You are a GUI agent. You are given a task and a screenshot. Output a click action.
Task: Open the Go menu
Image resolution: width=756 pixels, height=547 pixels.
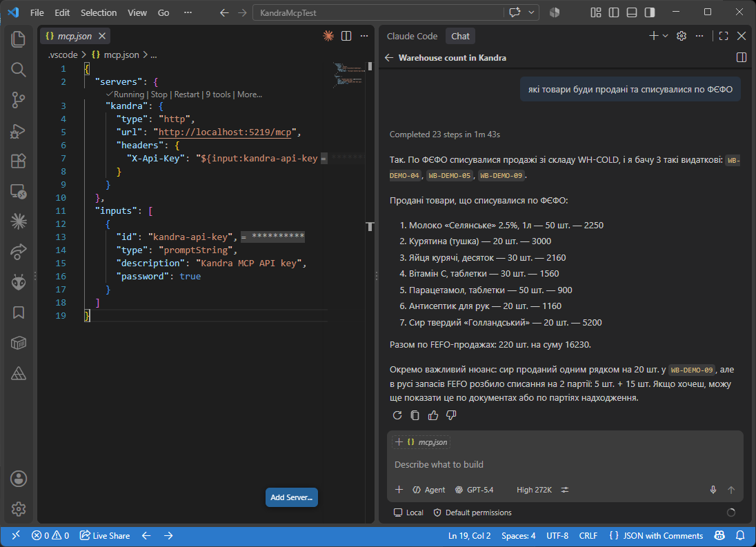[x=163, y=12]
